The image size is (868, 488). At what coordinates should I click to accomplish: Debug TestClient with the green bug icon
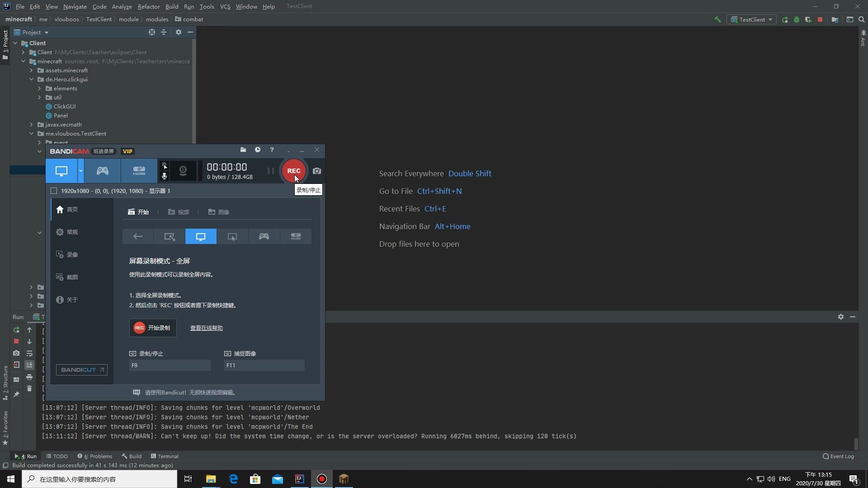click(797, 19)
